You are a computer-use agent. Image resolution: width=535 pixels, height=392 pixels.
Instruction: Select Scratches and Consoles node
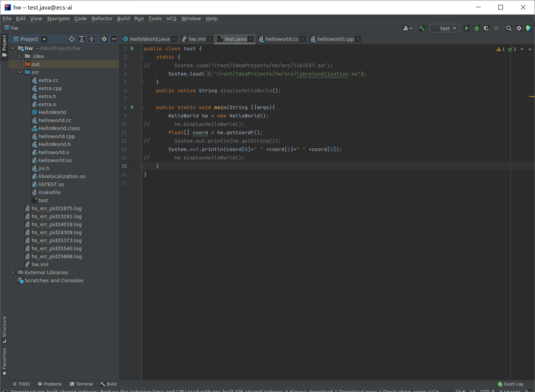pos(54,280)
